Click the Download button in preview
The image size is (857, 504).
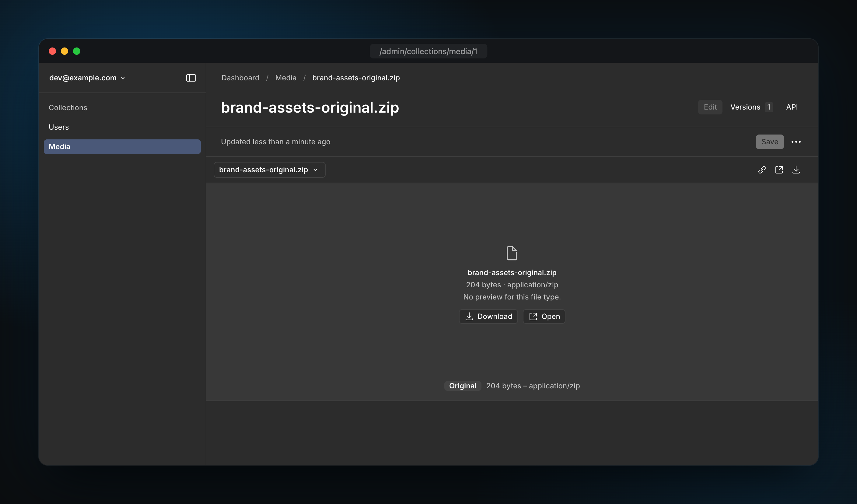tap(488, 316)
